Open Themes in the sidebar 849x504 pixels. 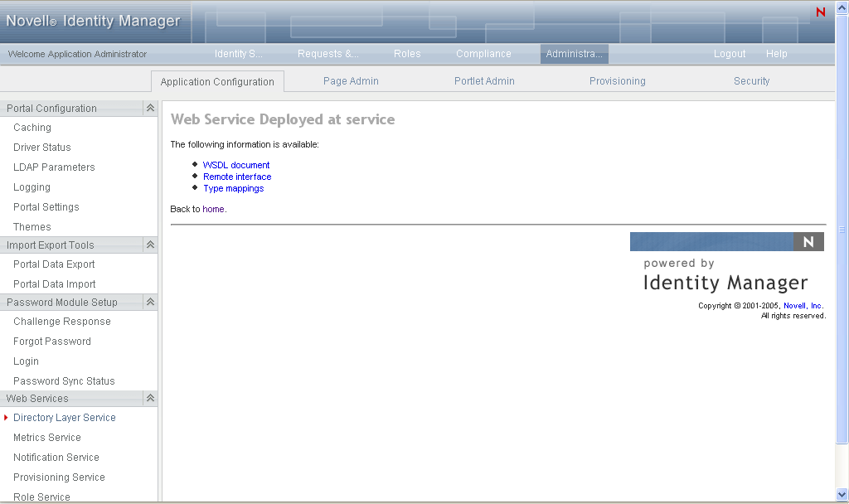click(32, 227)
